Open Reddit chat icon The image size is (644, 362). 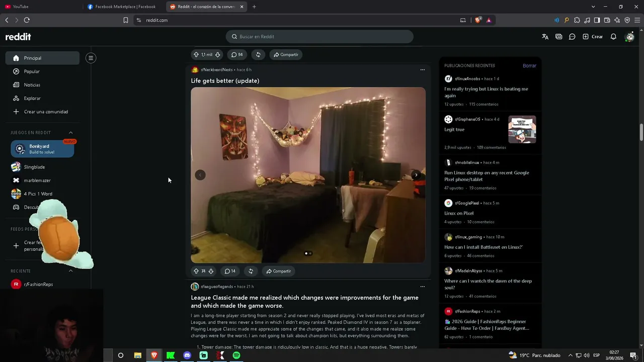[x=572, y=37]
